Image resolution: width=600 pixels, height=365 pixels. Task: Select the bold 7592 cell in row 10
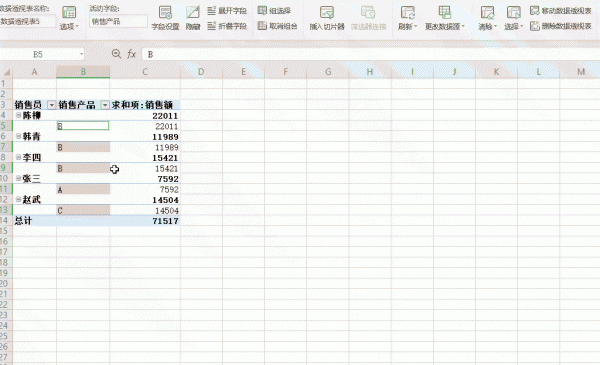(x=145, y=179)
